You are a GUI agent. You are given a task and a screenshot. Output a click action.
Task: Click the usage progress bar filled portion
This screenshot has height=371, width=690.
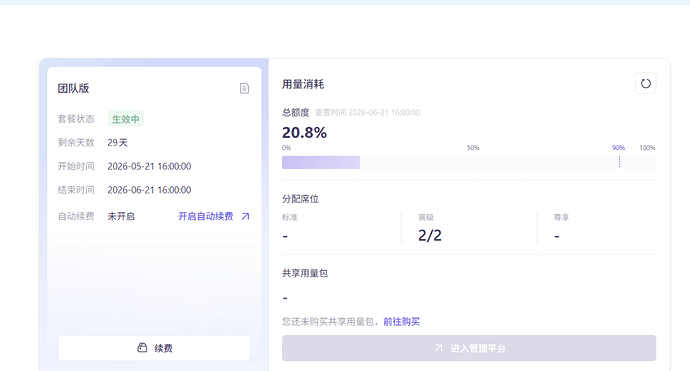pyautogui.click(x=321, y=162)
